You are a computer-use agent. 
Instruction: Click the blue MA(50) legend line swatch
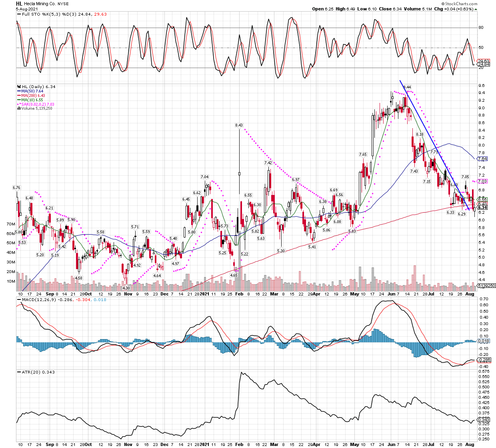click(x=19, y=91)
